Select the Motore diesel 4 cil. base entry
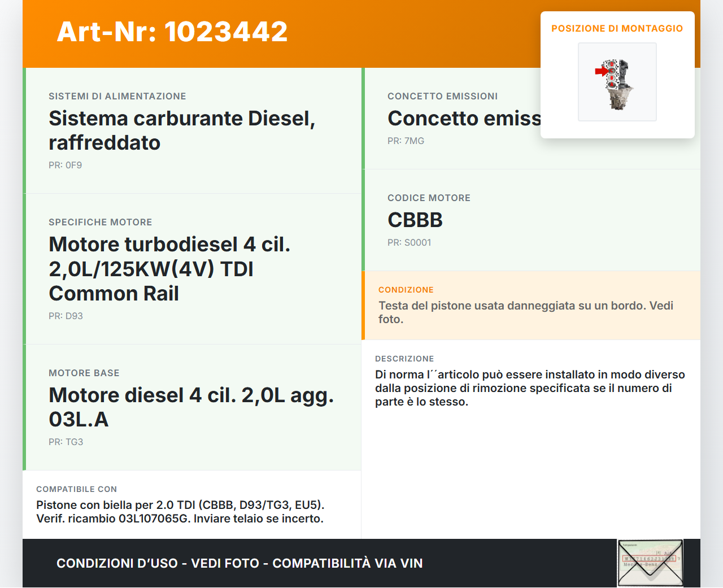 (x=191, y=407)
